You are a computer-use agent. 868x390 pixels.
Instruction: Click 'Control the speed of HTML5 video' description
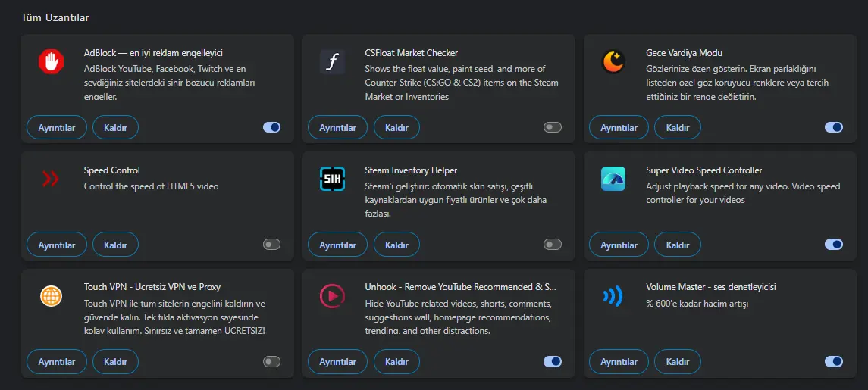[x=151, y=186]
